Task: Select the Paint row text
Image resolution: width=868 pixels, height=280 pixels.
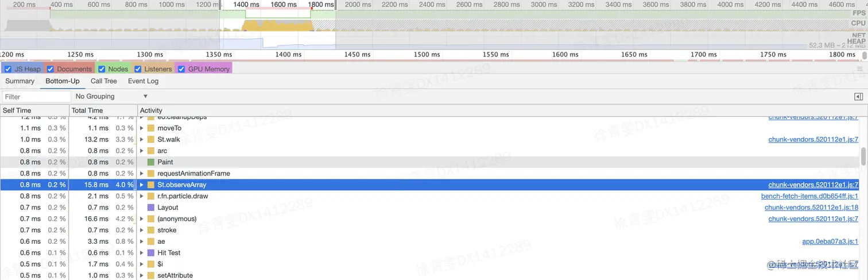Action: point(165,162)
